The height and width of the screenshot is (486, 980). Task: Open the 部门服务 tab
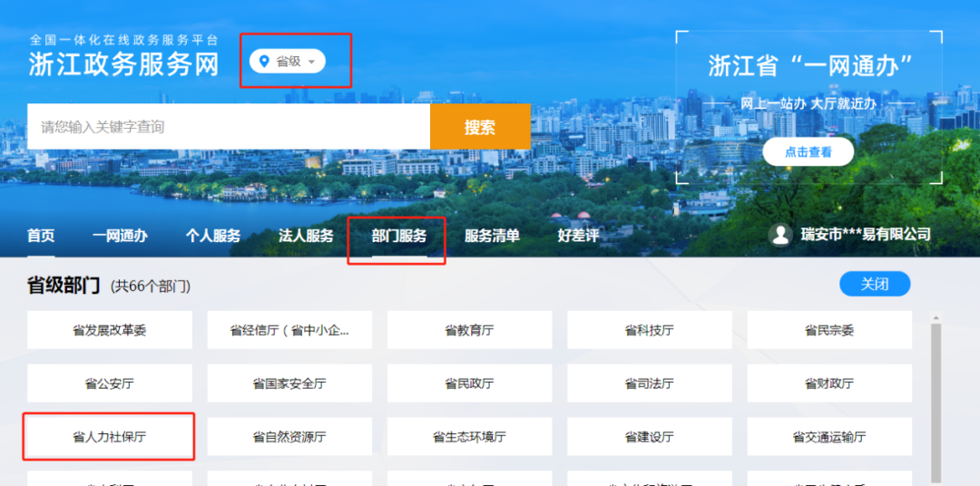pyautogui.click(x=398, y=236)
